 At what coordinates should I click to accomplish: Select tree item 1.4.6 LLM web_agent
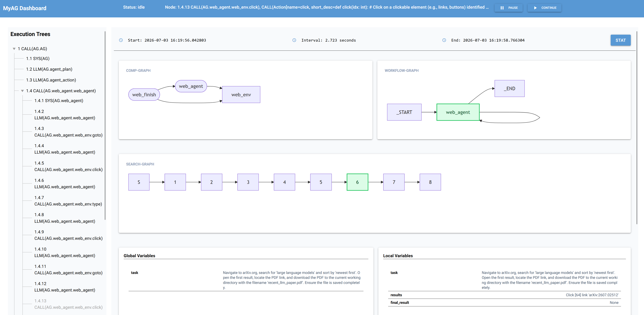click(65, 184)
